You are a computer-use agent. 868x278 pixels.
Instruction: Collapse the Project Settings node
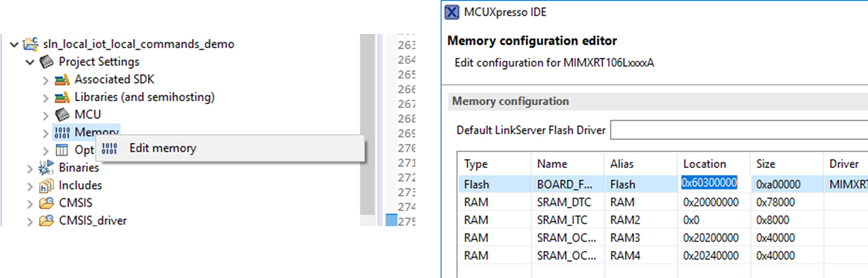tap(30, 62)
